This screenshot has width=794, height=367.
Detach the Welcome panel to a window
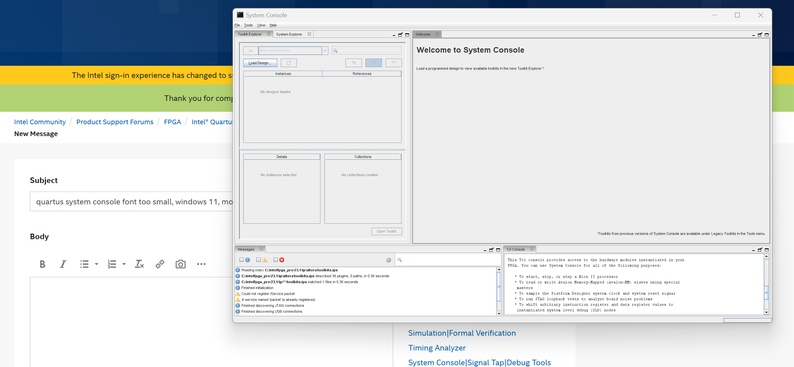pos(761,35)
